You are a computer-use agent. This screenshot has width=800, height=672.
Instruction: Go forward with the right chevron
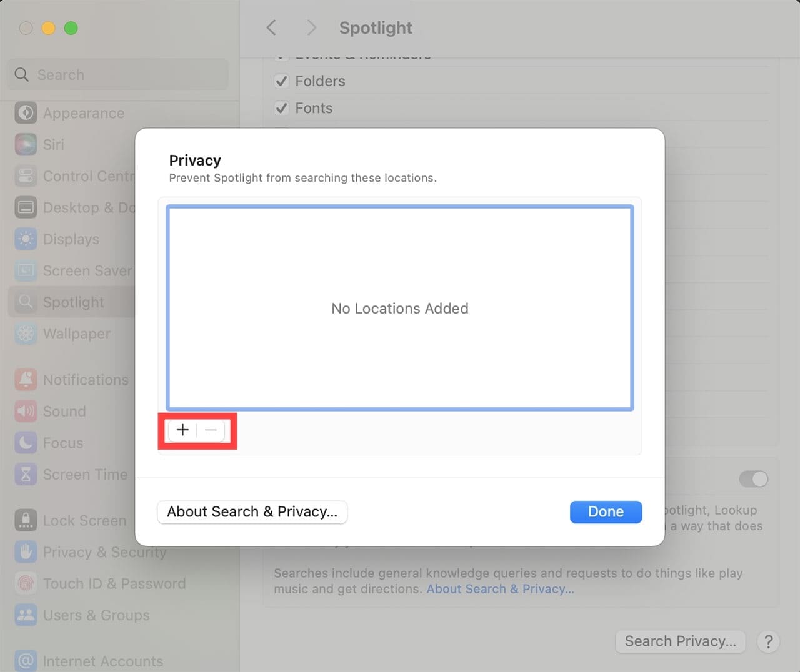[x=311, y=27]
